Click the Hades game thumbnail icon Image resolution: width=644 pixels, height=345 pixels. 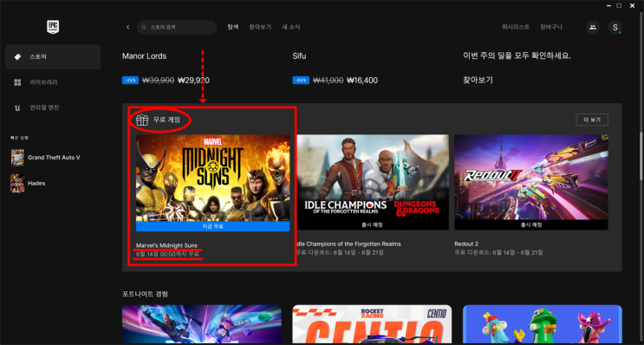click(17, 183)
